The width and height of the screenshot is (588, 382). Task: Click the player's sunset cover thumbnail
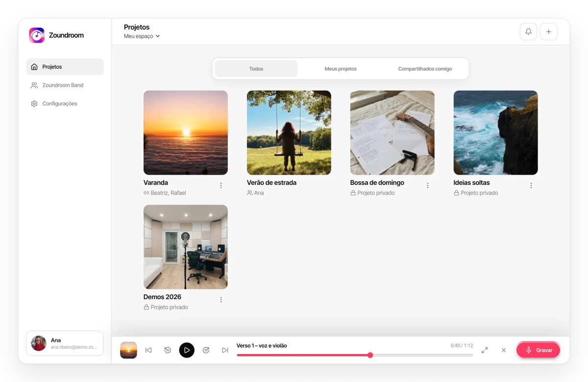[129, 350]
